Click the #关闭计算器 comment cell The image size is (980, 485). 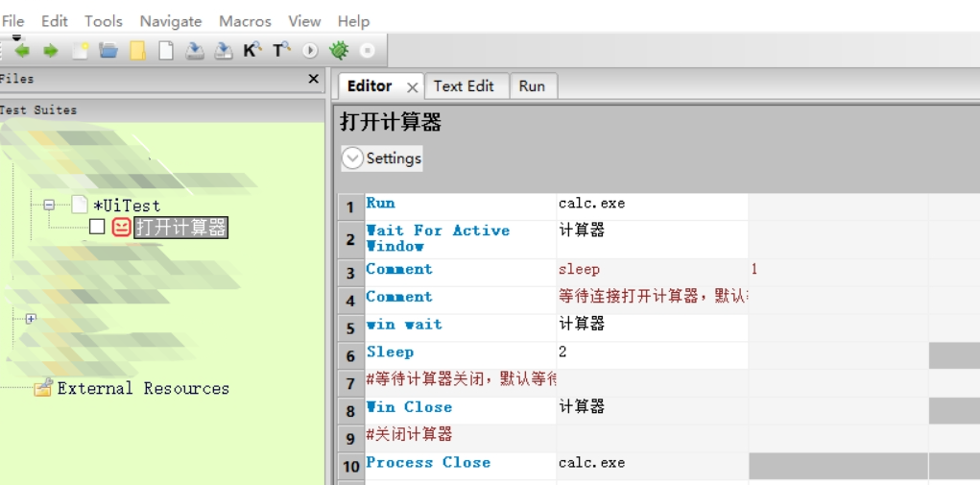461,438
